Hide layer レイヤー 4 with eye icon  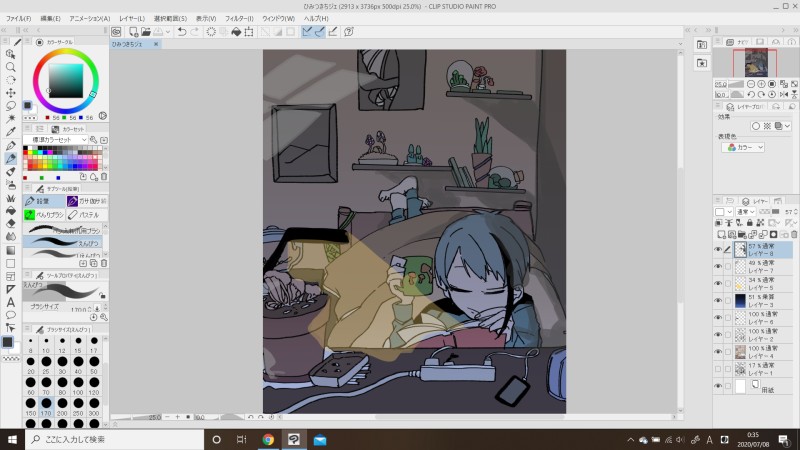pos(718,352)
